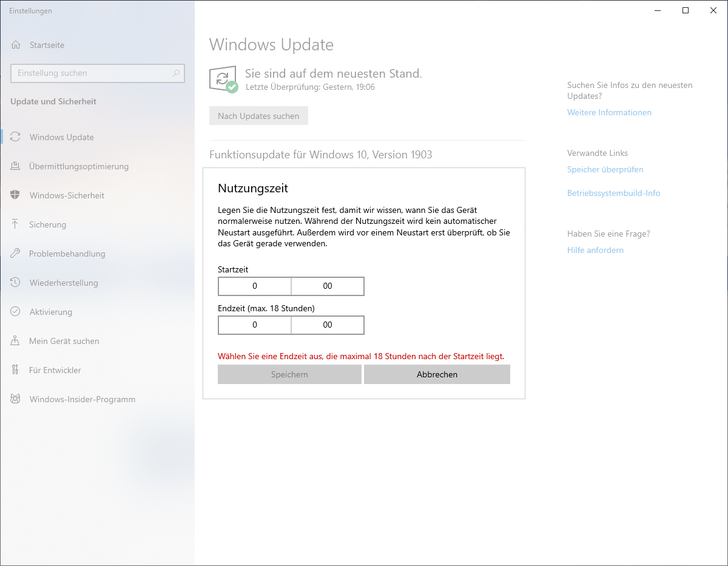Click the Für Entwickler tools icon
The width and height of the screenshot is (728, 566).
pos(16,370)
